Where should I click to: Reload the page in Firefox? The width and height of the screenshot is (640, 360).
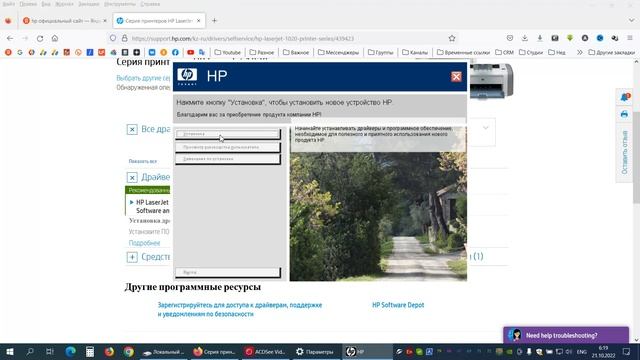tap(40, 38)
